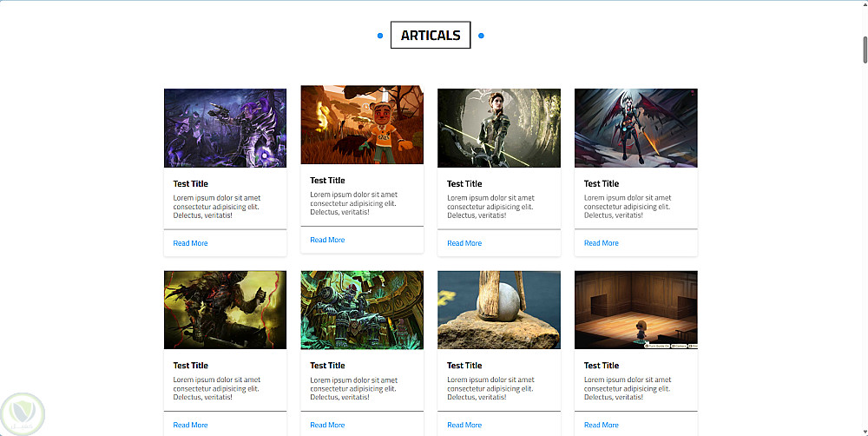The image size is (868, 436).
Task: Follow Read More on the winged demon card
Action: tap(602, 243)
